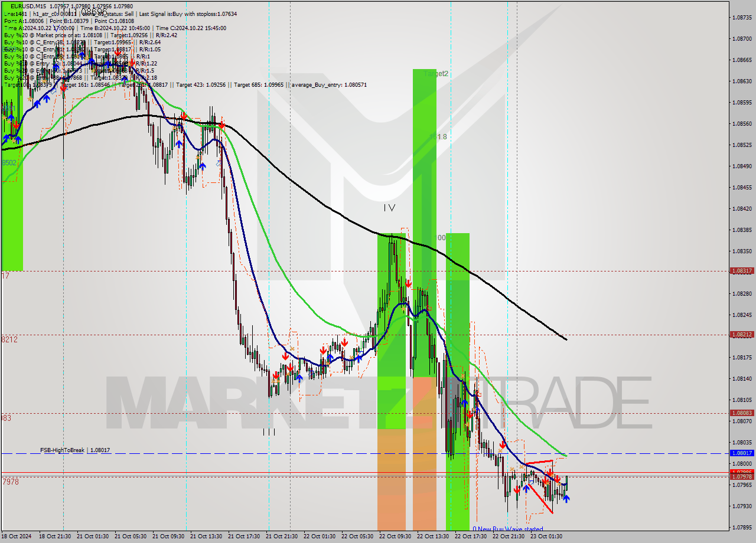Click 1.07895 on the price axis

(x=742, y=528)
